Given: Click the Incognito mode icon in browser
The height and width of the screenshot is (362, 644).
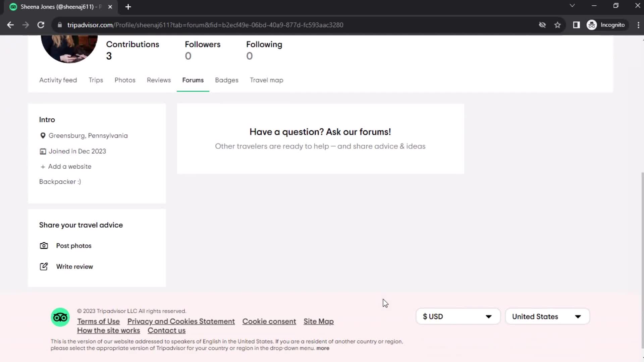Looking at the screenshot, I should [593, 25].
